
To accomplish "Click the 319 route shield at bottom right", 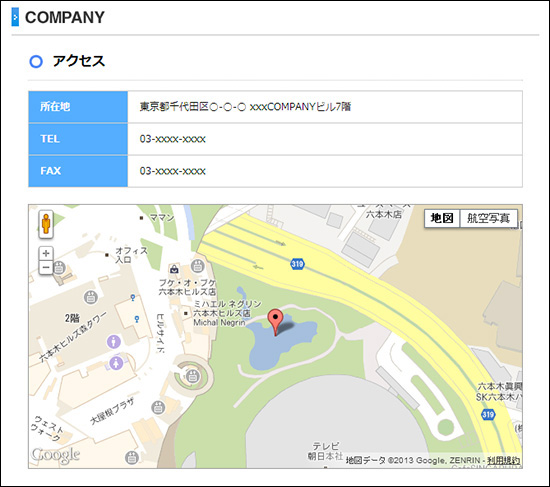I will (488, 415).
